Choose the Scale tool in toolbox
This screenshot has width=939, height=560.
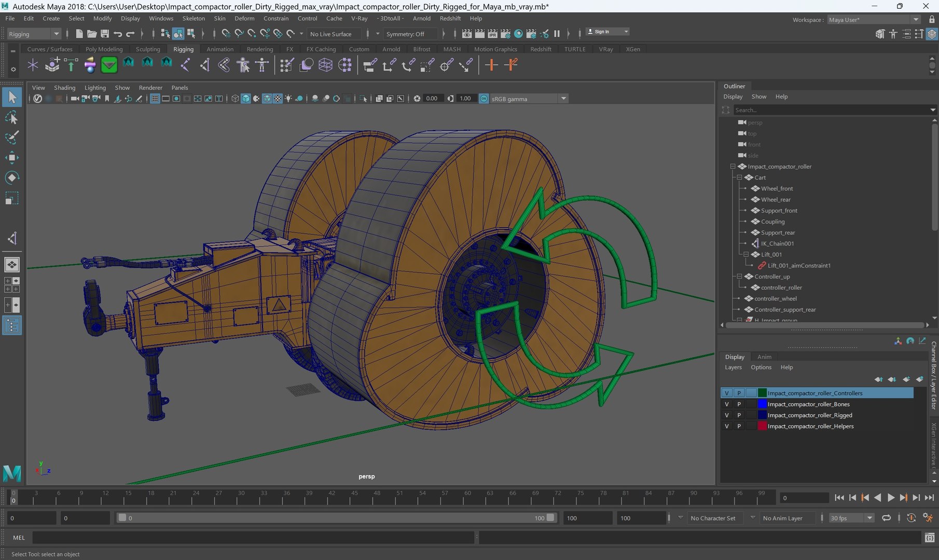pos(12,198)
